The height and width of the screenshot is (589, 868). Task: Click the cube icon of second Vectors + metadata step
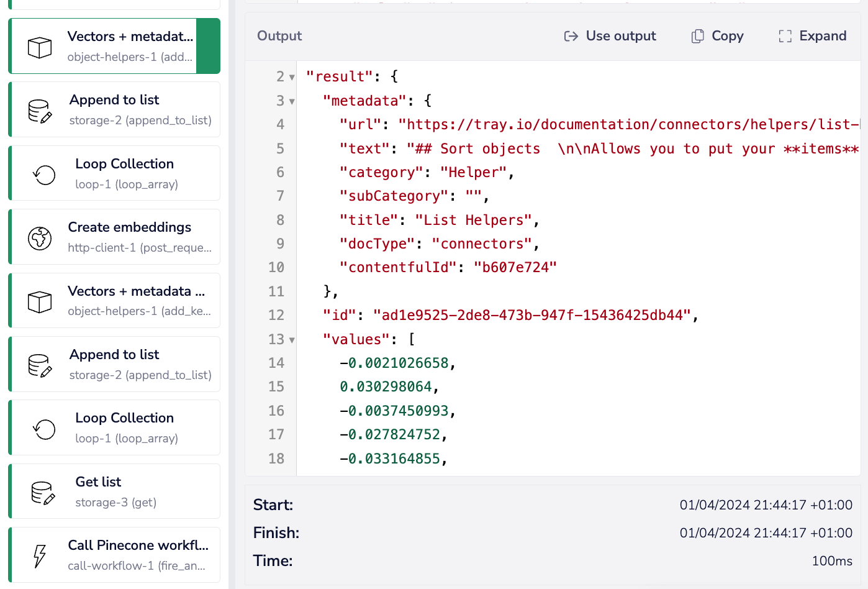[40, 302]
